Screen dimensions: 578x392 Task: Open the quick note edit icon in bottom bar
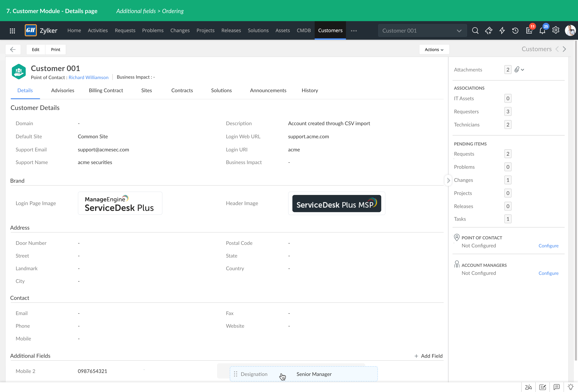[x=542, y=387]
